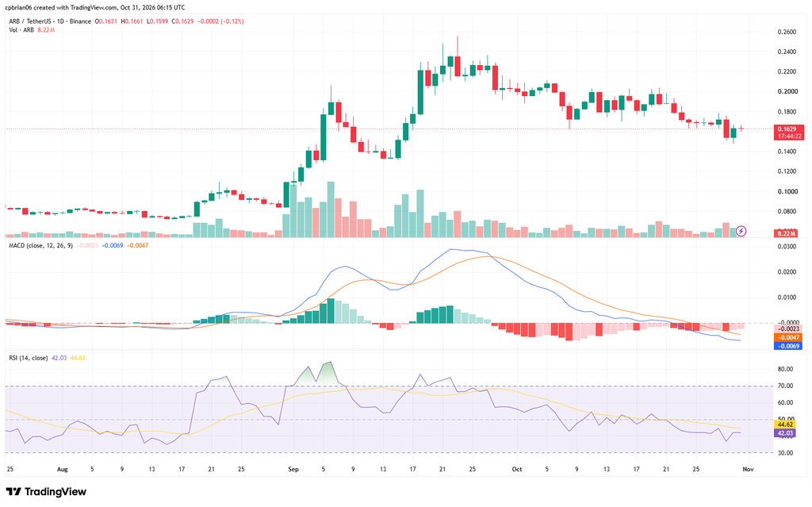Click the purple lightning bolt icon
This screenshot has width=812, height=507.
tap(741, 231)
